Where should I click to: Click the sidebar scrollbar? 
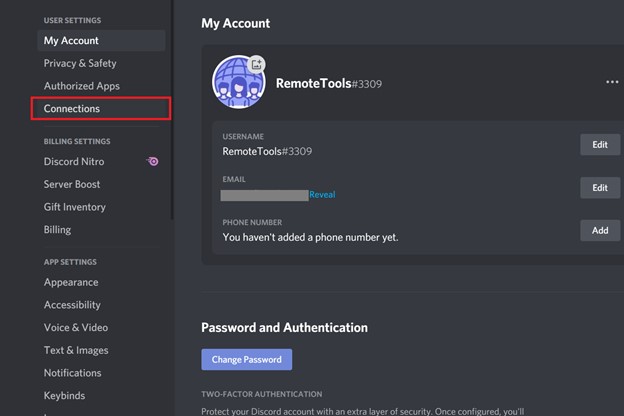(x=172, y=109)
